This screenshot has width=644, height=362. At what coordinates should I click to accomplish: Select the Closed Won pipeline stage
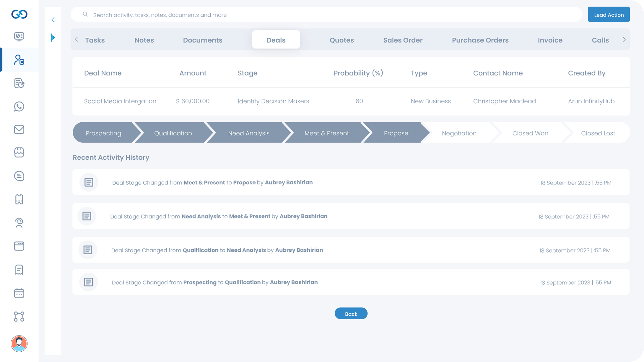[530, 133]
